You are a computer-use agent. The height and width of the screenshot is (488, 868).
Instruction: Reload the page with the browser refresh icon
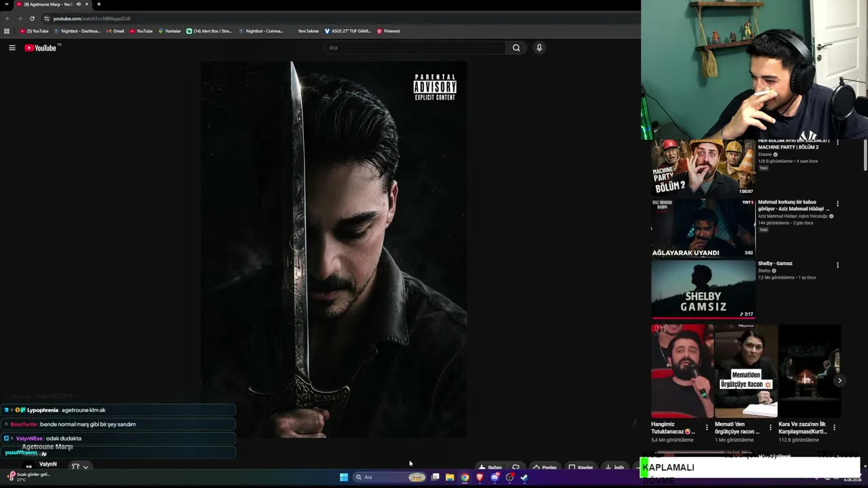32,18
